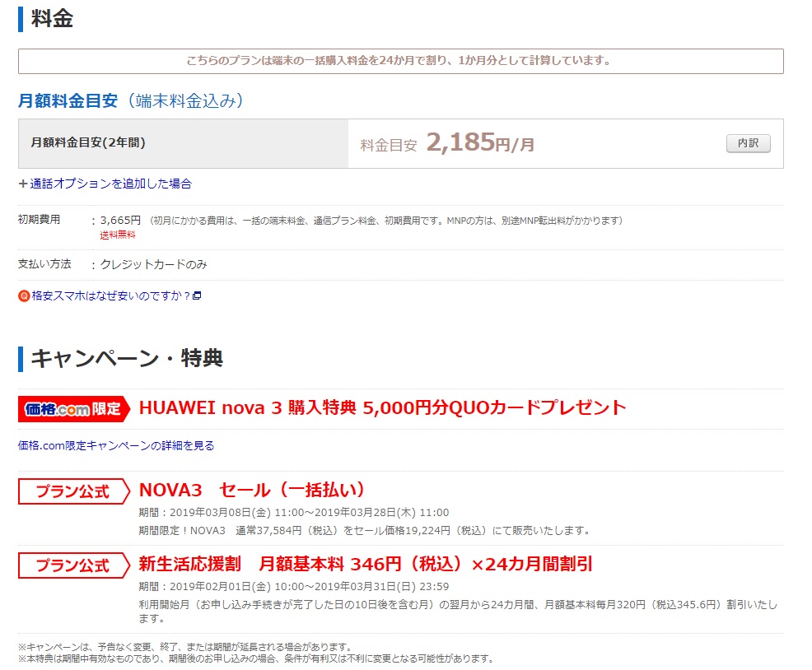Click the orange Q help icon
The image size is (812, 670).
24,295
